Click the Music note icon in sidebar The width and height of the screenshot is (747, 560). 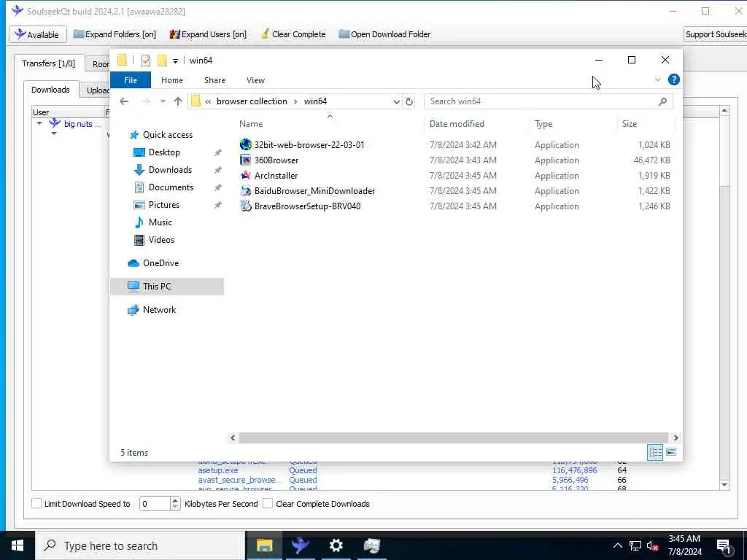pos(139,222)
